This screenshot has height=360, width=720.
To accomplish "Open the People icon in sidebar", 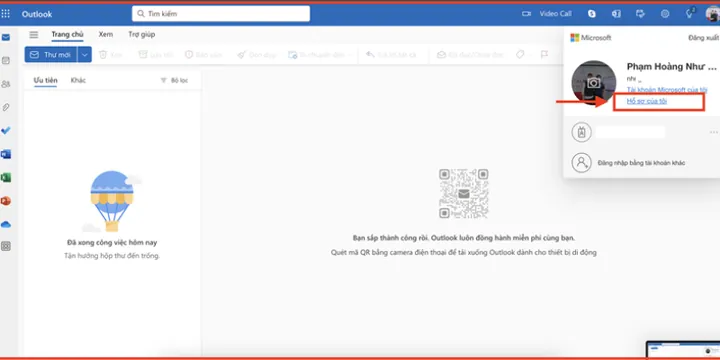I will 6,84.
